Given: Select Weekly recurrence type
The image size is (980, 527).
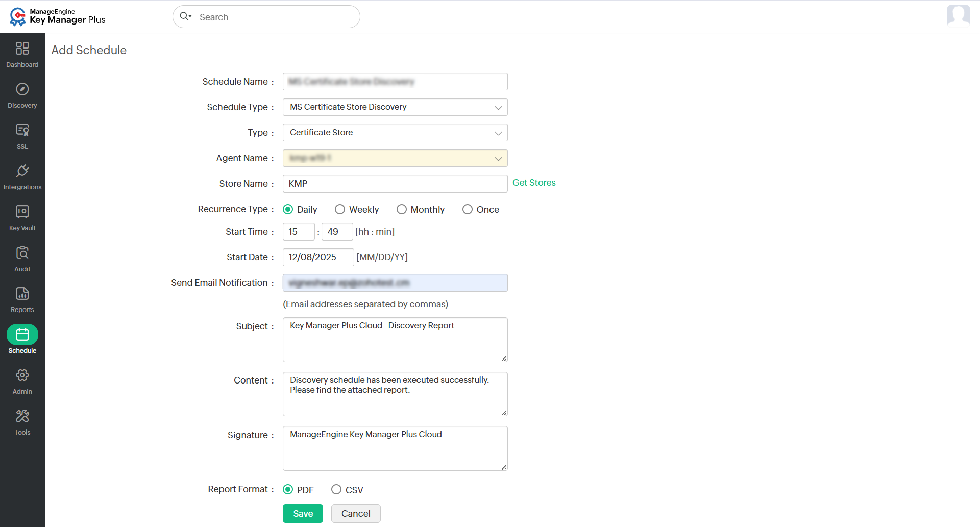Looking at the screenshot, I should (340, 209).
